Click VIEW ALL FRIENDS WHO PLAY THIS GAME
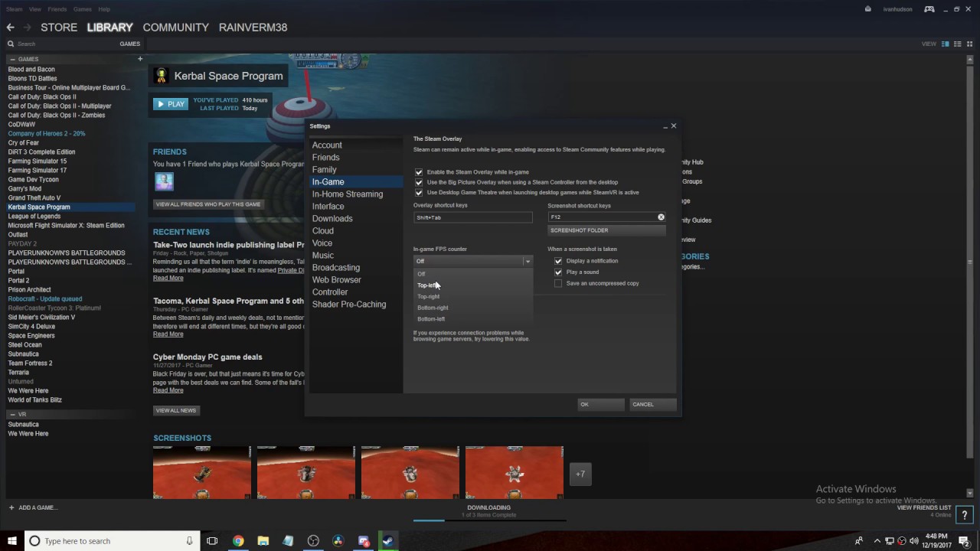The width and height of the screenshot is (980, 551). click(x=208, y=204)
